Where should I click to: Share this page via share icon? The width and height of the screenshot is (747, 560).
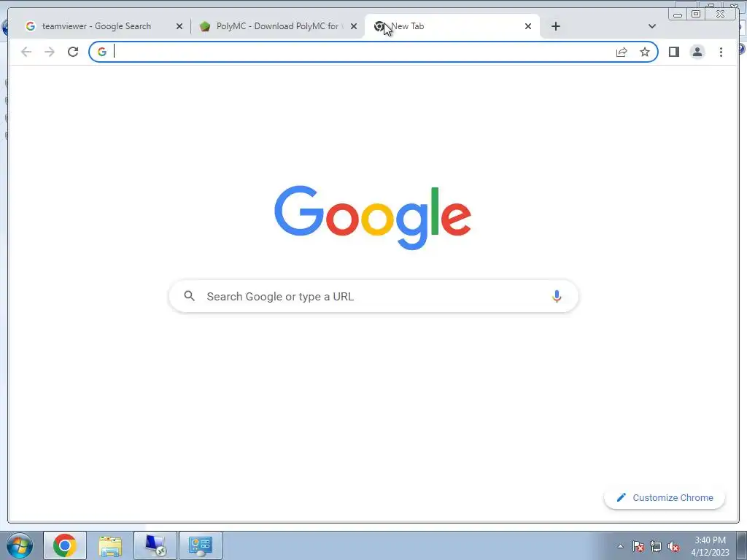622,52
